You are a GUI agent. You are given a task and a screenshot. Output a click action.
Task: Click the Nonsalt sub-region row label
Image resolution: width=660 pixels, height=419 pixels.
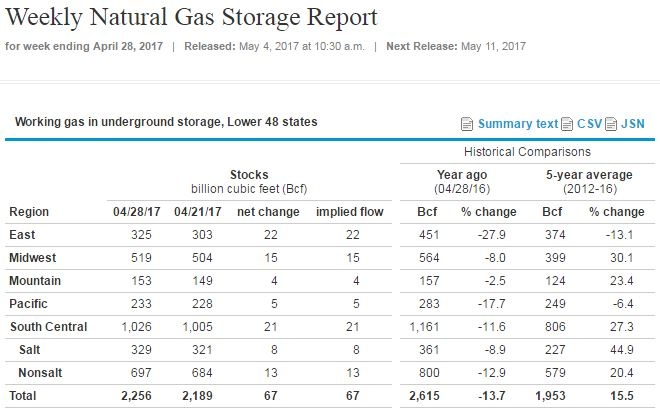pyautogui.click(x=43, y=373)
